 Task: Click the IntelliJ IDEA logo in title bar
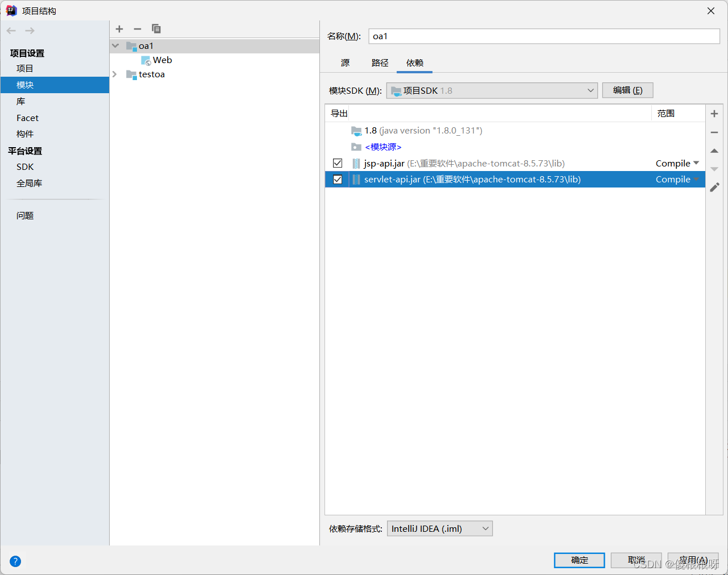point(11,11)
